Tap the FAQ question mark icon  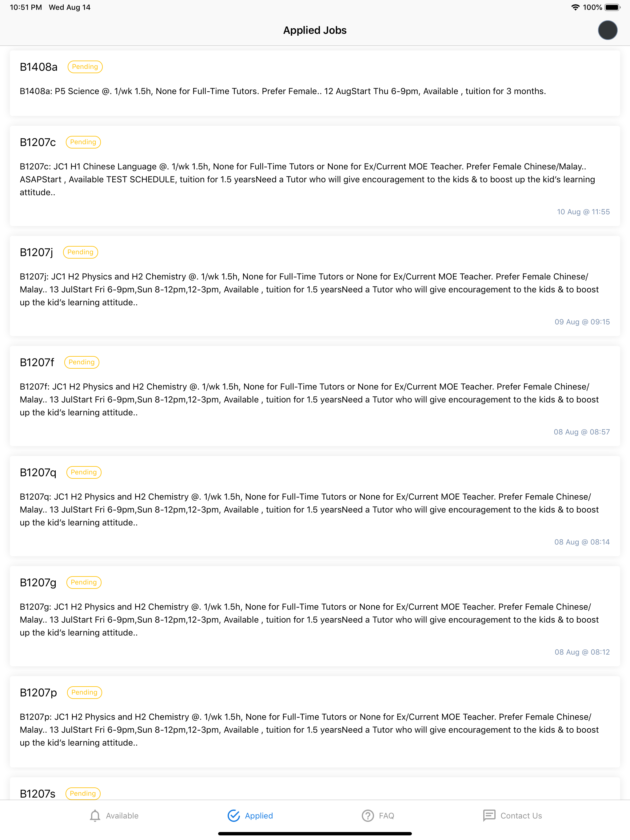click(367, 815)
